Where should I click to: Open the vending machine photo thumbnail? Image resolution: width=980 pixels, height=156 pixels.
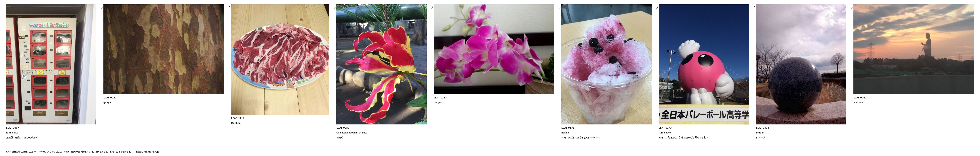pos(51,64)
